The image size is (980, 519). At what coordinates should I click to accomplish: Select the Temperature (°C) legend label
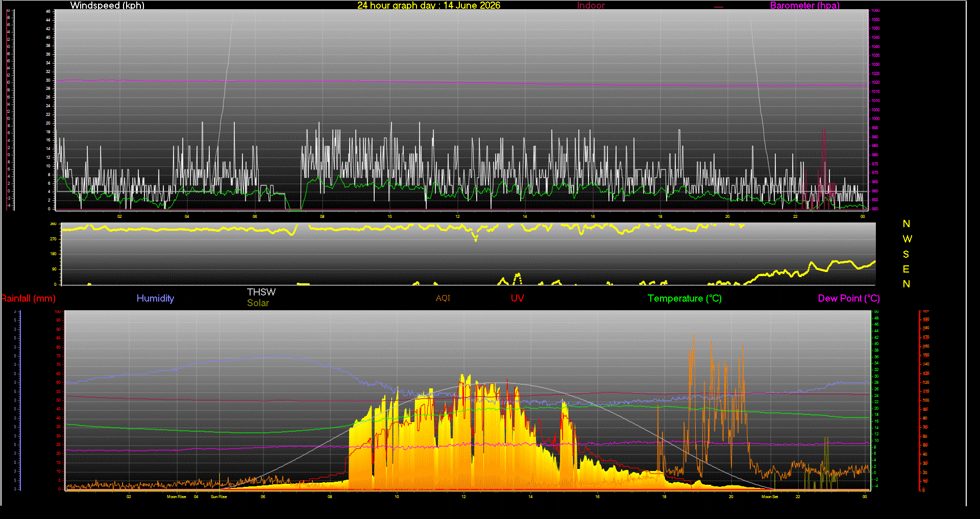click(684, 299)
